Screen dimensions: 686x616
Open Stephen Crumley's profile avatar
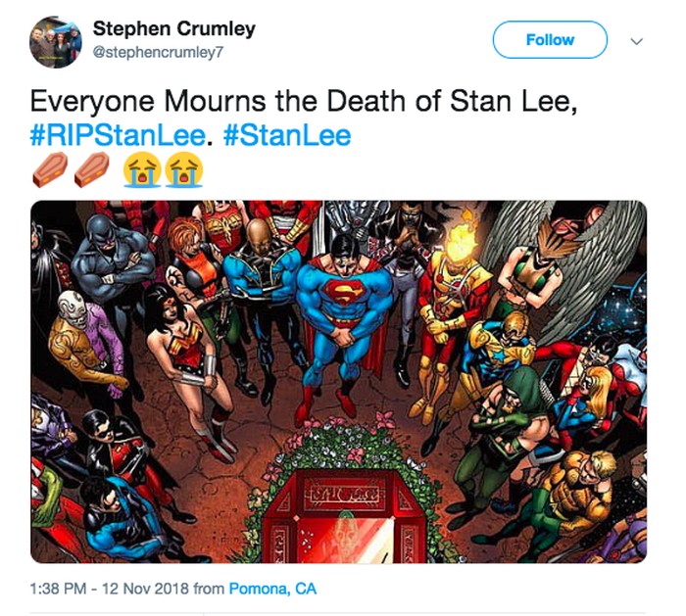click(x=55, y=41)
